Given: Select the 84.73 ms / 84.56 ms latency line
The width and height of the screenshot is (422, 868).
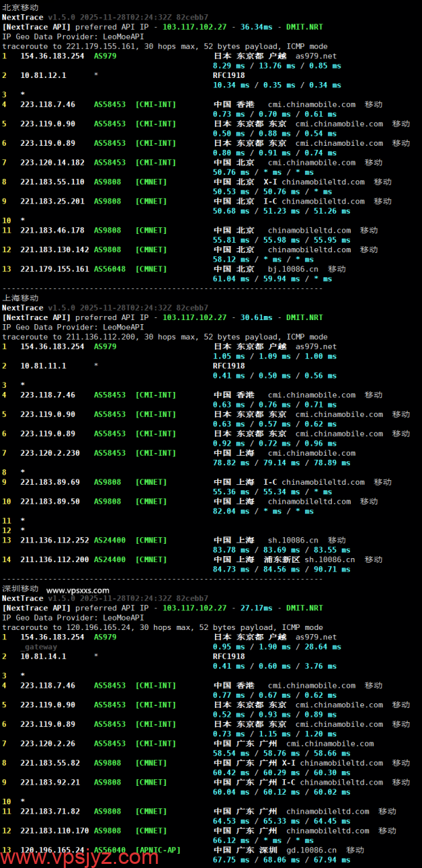Looking at the screenshot, I should (x=282, y=570).
